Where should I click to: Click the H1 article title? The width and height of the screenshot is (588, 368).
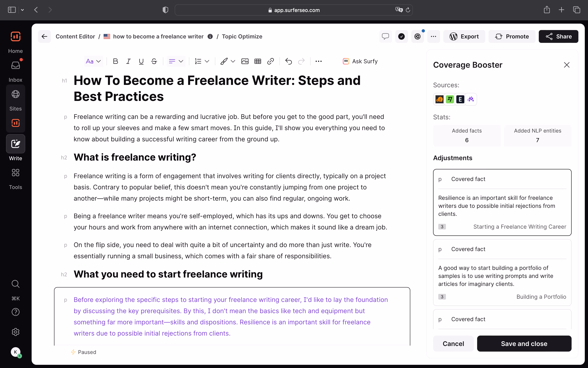click(x=217, y=88)
